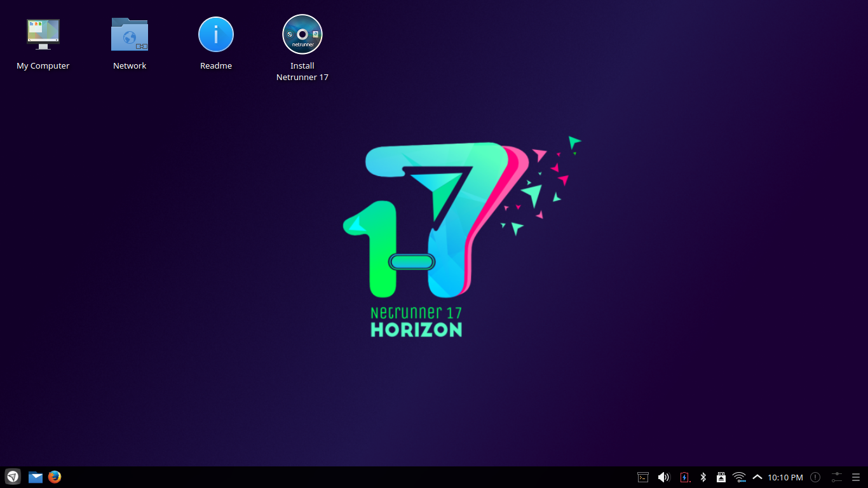Image resolution: width=868 pixels, height=488 pixels.
Task: Launch Firefox from the taskbar
Action: pyautogui.click(x=55, y=477)
